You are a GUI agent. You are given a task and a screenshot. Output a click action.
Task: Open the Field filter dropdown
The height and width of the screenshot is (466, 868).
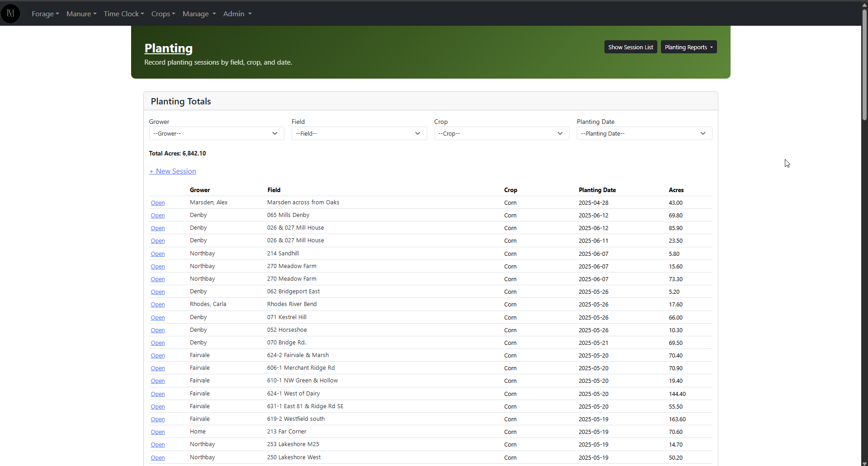pos(359,133)
